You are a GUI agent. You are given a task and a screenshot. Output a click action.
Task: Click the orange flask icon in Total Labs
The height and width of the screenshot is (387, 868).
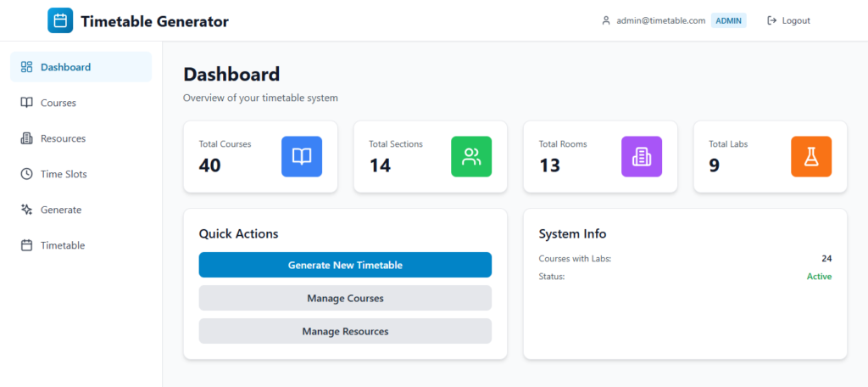(x=811, y=156)
